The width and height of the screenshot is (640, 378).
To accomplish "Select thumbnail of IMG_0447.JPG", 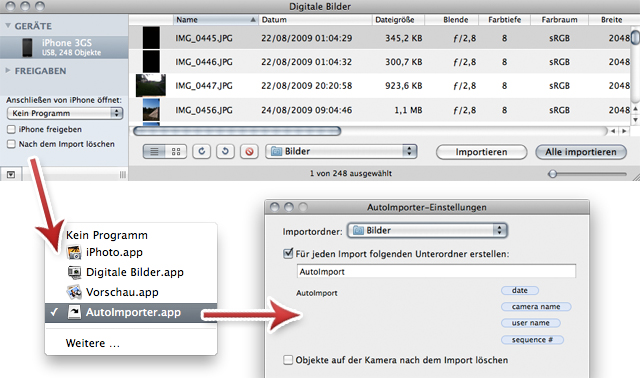I will pos(151,85).
